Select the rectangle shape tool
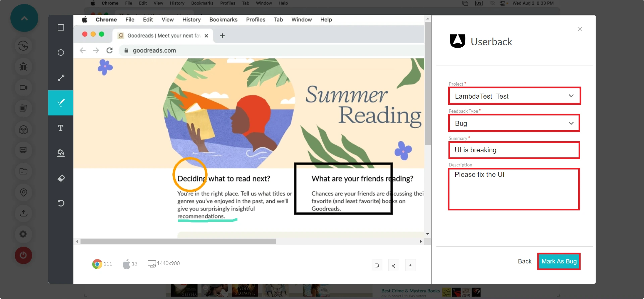This screenshot has height=299, width=644. tap(61, 28)
